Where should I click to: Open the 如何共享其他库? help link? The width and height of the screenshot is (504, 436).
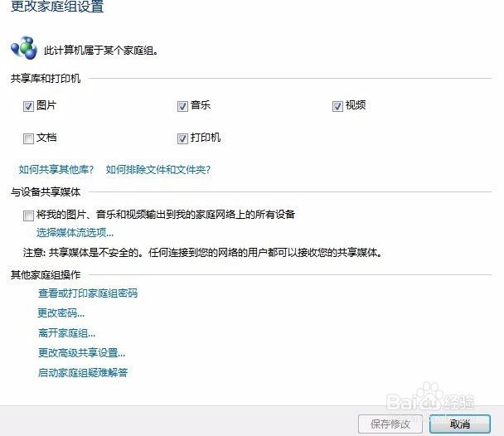coord(56,169)
